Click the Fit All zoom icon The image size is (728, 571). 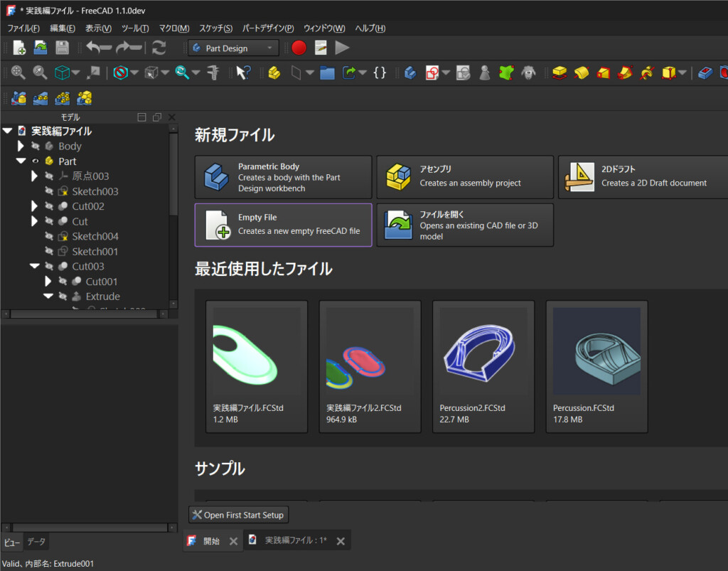pyautogui.click(x=18, y=73)
